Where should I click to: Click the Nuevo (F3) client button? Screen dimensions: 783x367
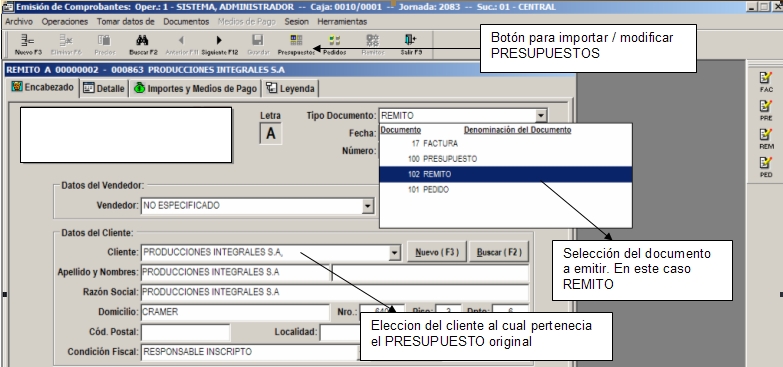(437, 252)
